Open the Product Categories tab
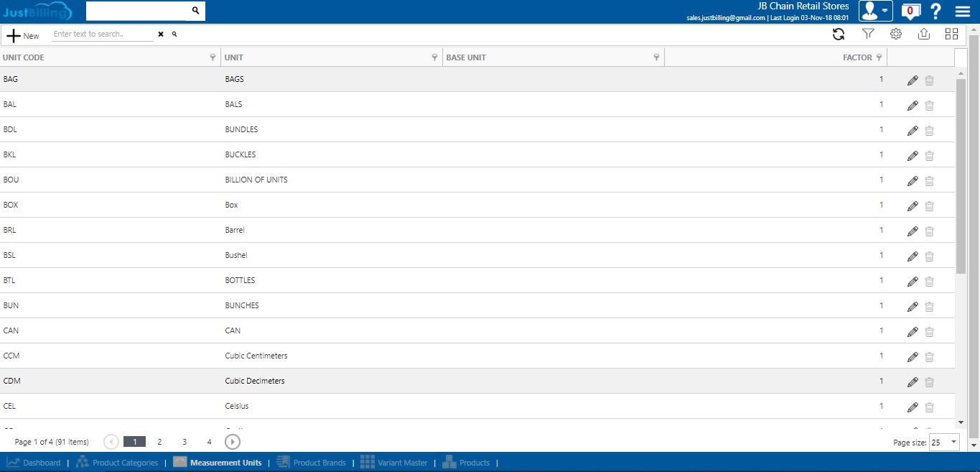The image size is (980, 472). (117, 463)
